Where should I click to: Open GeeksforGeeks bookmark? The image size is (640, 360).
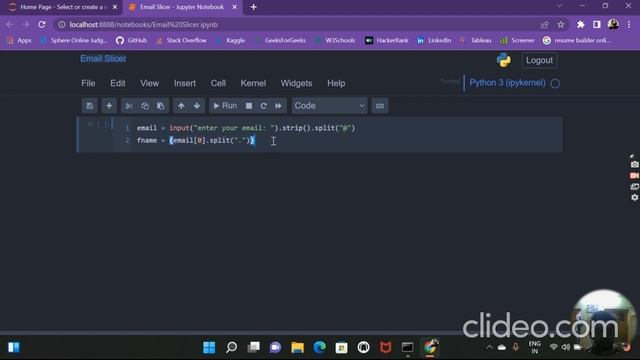coord(280,40)
